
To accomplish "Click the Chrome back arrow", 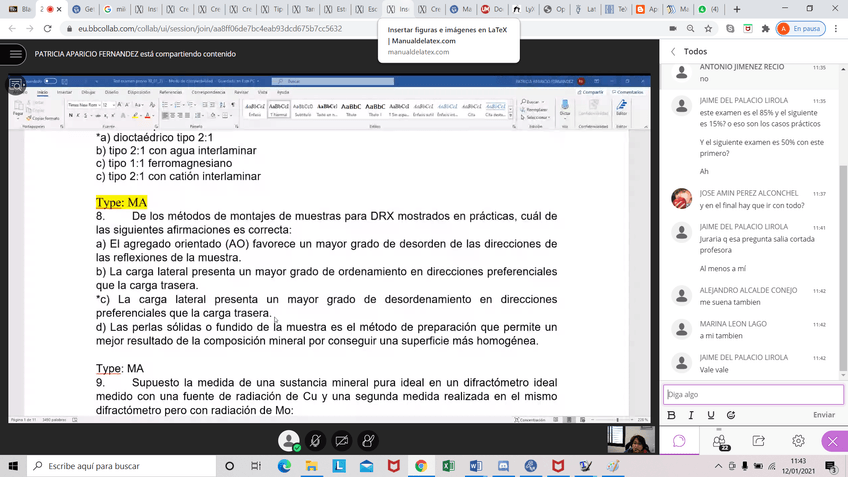I will (12, 29).
